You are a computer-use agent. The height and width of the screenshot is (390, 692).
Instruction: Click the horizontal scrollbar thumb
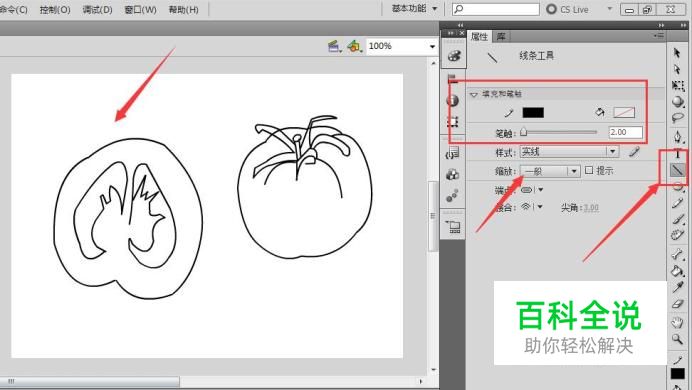tap(90, 381)
